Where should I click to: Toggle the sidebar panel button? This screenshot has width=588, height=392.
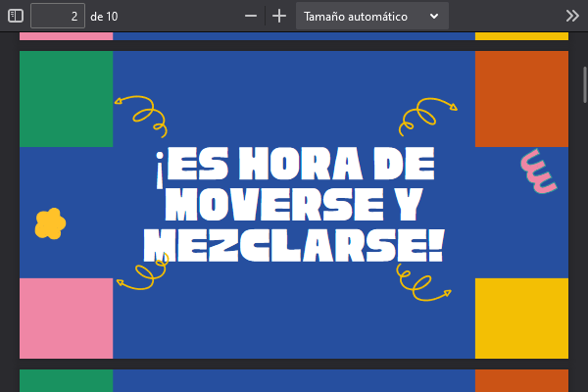(16, 16)
